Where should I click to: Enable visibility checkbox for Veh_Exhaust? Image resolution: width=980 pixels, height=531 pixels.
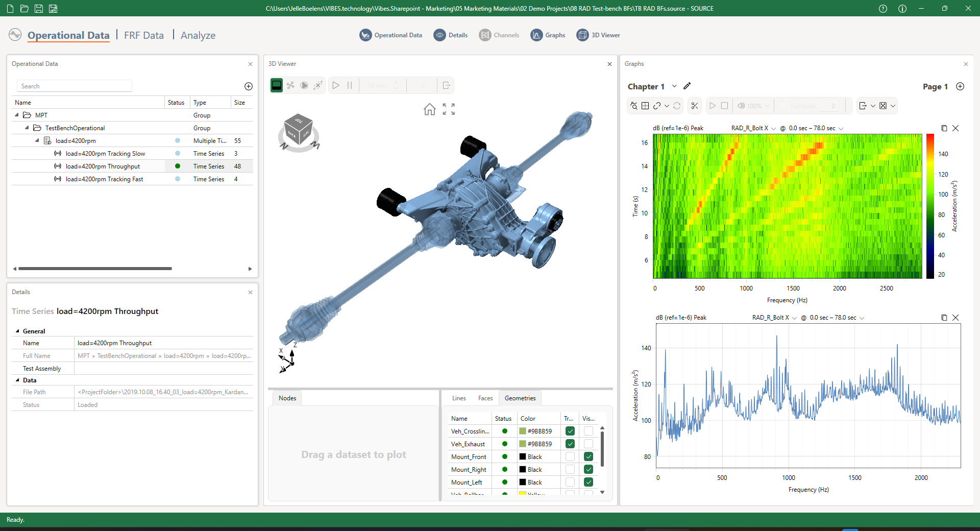[589, 444]
